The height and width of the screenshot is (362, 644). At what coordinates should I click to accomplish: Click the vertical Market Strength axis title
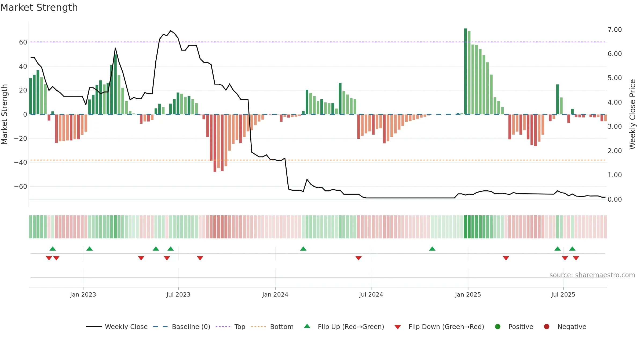tap(4, 114)
